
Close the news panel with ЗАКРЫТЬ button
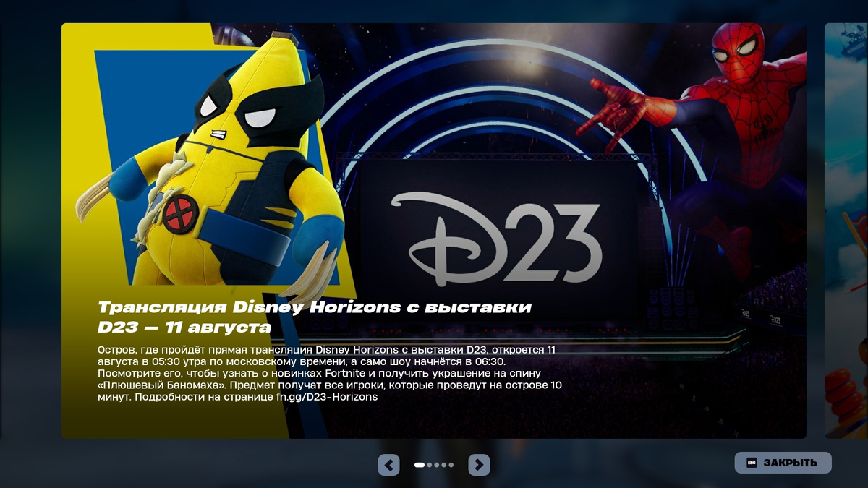783,463
